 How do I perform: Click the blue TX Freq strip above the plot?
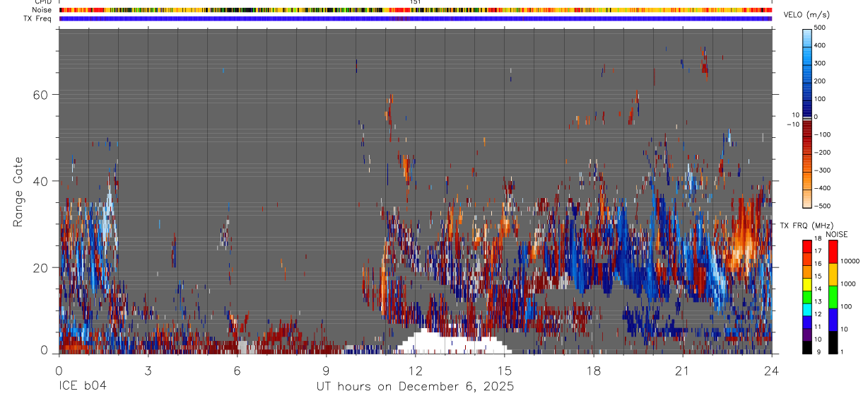[416, 18]
